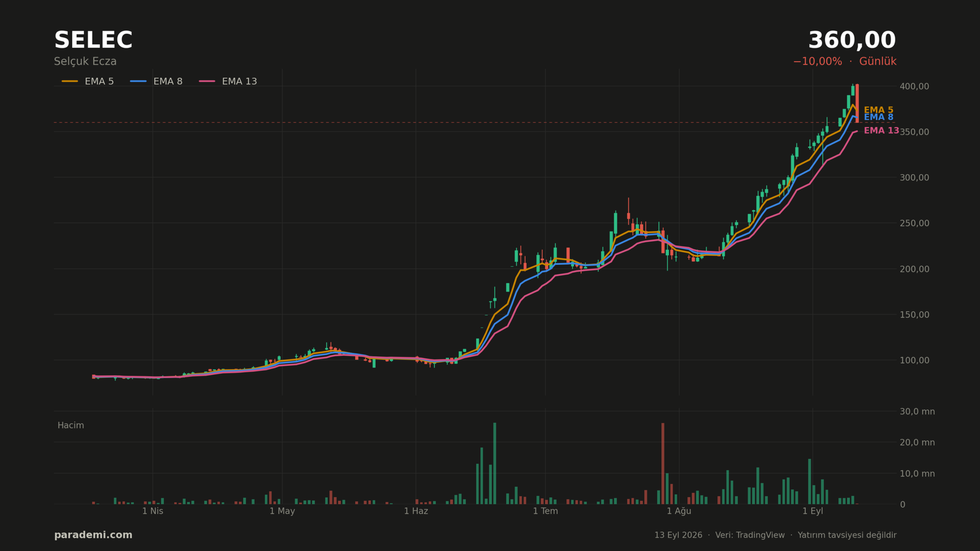980x551 pixels.
Task: Click the 1 Nis date label
Action: click(x=153, y=511)
